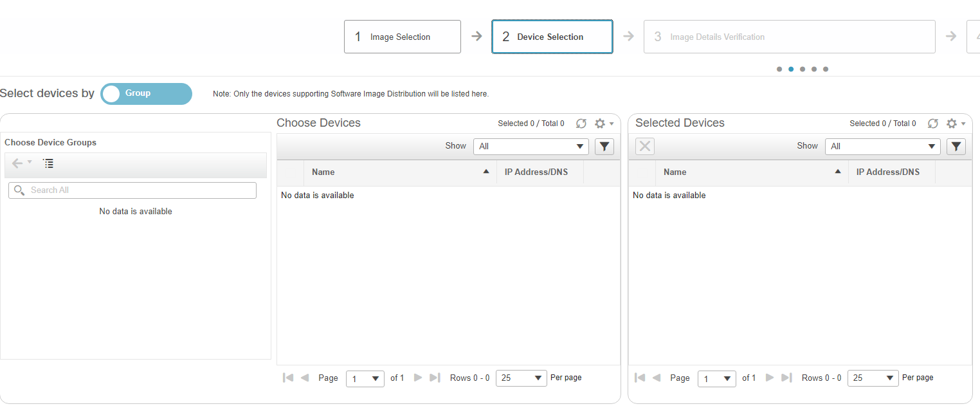Toggle the Select devices by Group switch
The height and width of the screenshot is (413, 980).
point(147,94)
